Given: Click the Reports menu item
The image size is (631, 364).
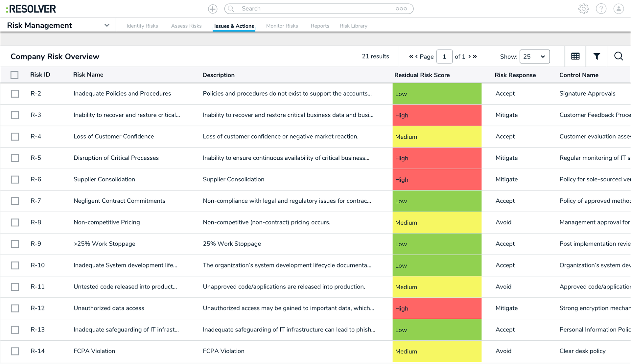Looking at the screenshot, I should click(x=320, y=26).
